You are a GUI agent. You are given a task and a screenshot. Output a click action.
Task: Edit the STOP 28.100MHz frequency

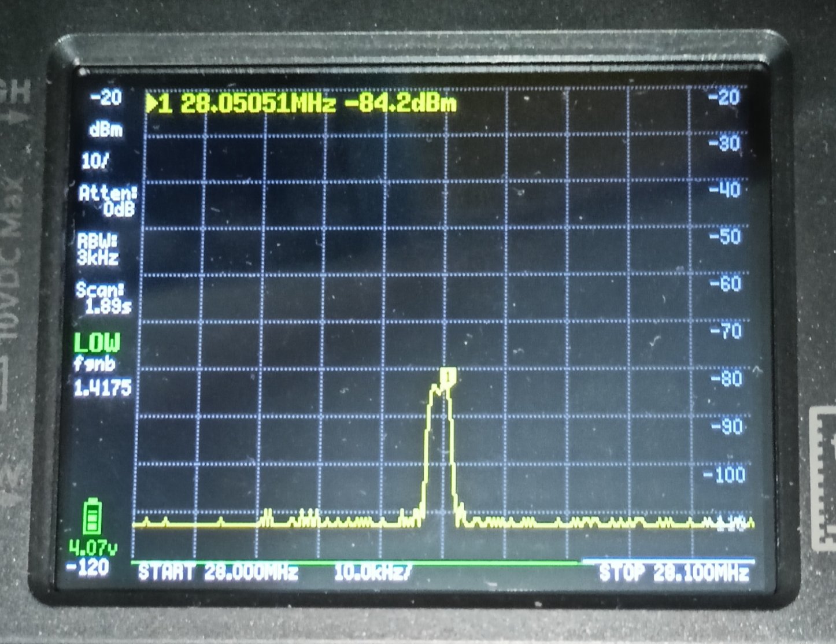(x=674, y=573)
